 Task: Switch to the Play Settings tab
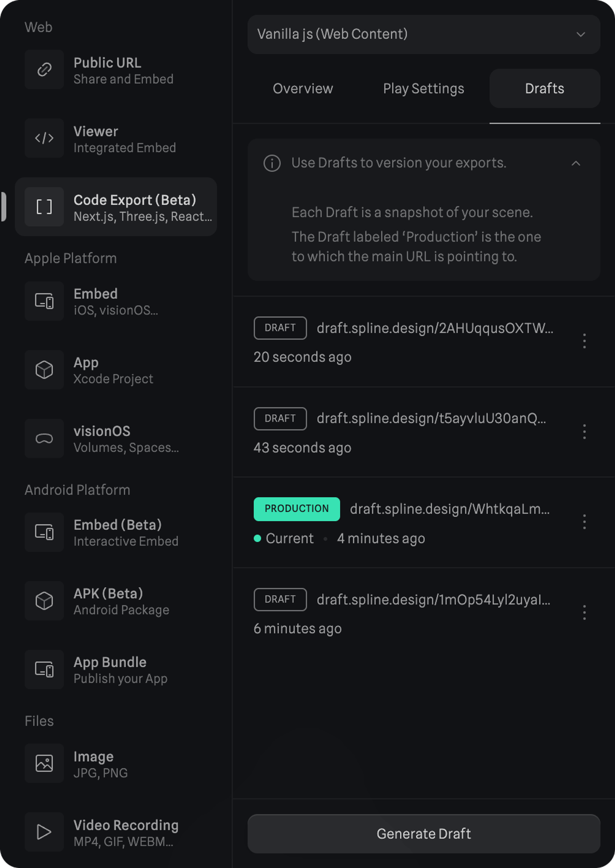[x=423, y=89]
